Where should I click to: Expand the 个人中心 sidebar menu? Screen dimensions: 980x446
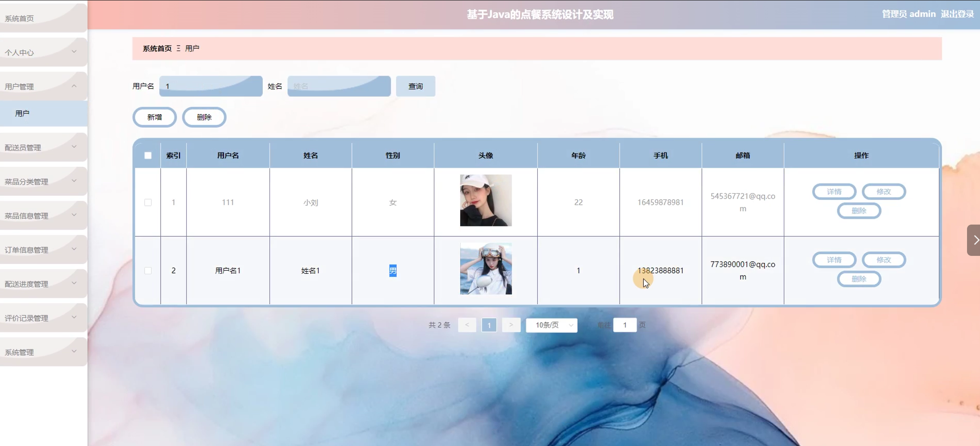(43, 52)
